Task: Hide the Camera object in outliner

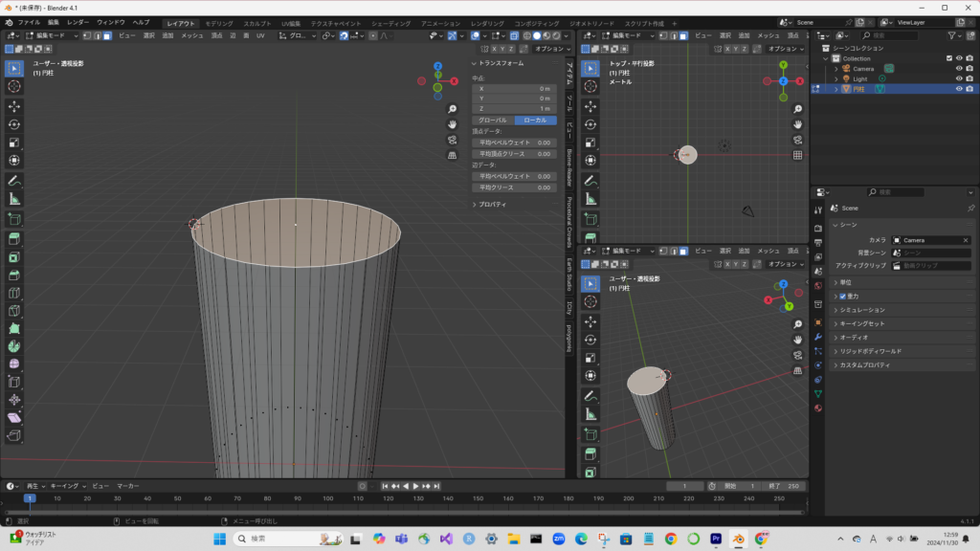Action: pos(958,68)
